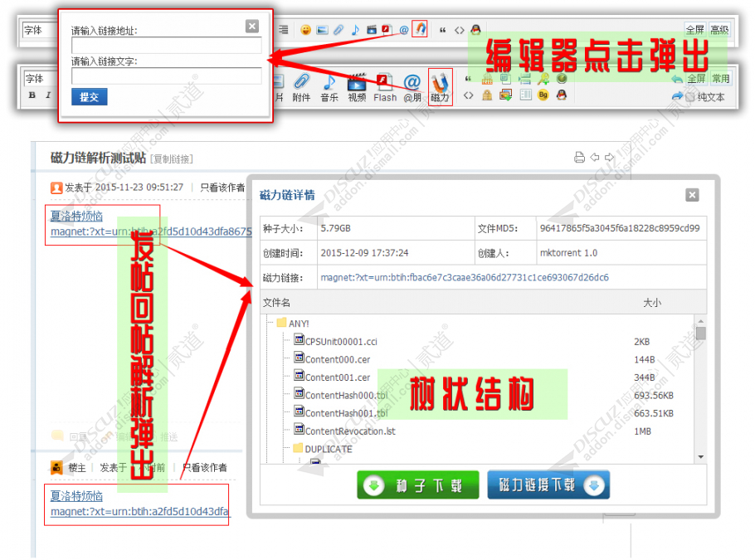Image resolution: width=755 pixels, height=560 pixels.
Task: Click the @朋 mention icon
Action: (412, 85)
